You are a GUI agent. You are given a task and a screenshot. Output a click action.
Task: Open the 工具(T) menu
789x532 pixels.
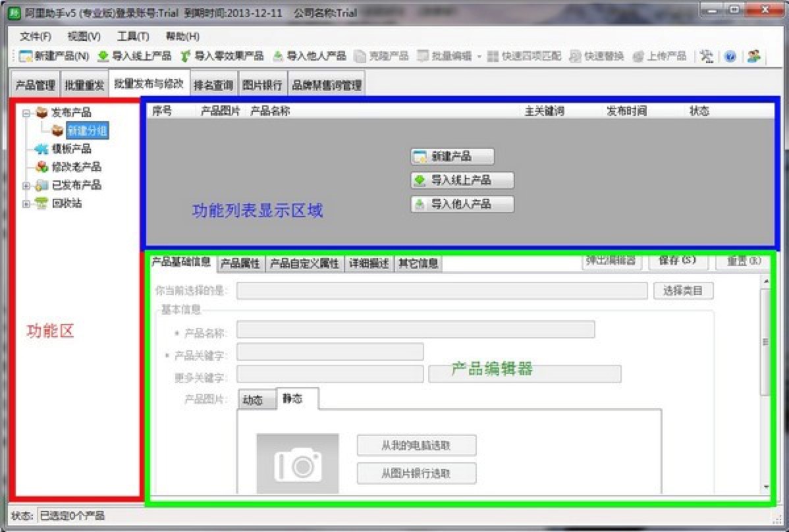(x=133, y=36)
